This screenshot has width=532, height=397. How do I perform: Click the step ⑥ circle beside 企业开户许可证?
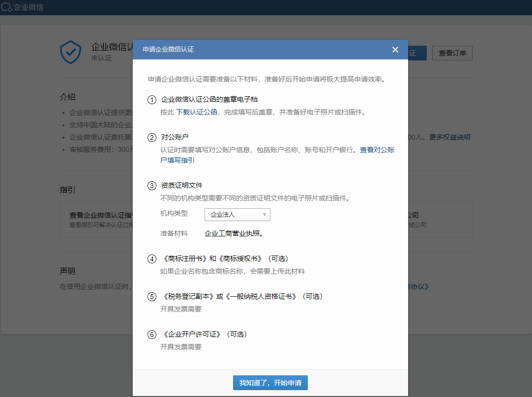click(x=151, y=334)
